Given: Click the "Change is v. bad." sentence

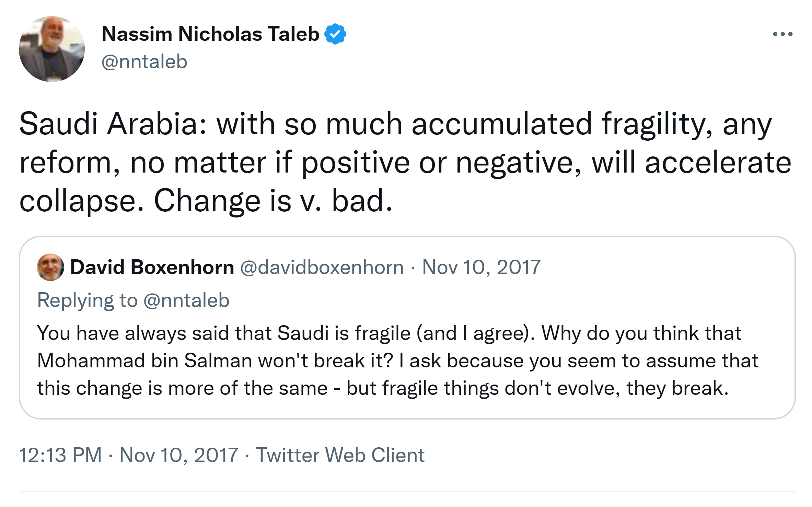Looking at the screenshot, I should click(x=273, y=201).
